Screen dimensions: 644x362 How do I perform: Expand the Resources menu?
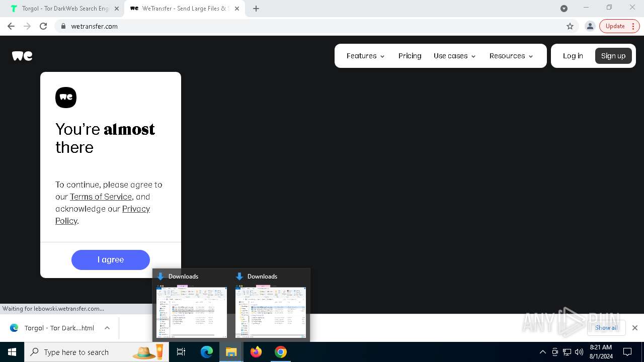tap(511, 56)
